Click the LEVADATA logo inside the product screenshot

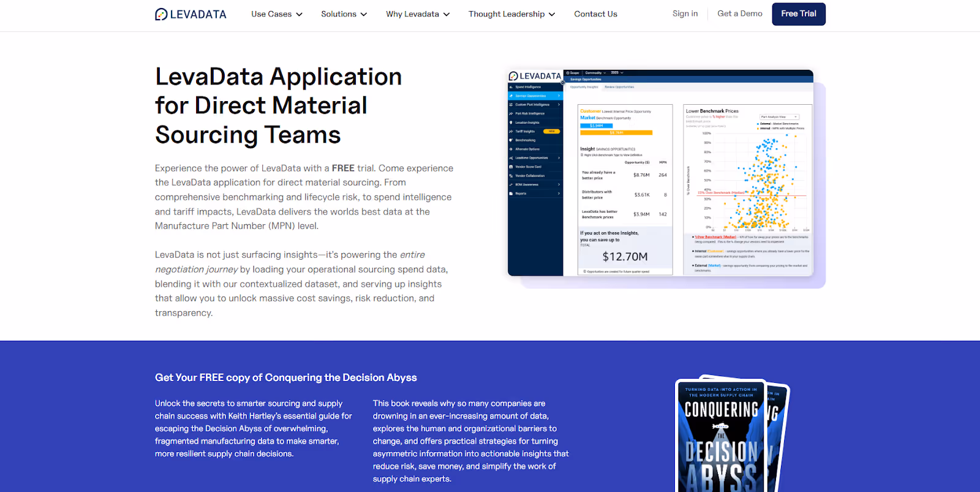coord(535,76)
